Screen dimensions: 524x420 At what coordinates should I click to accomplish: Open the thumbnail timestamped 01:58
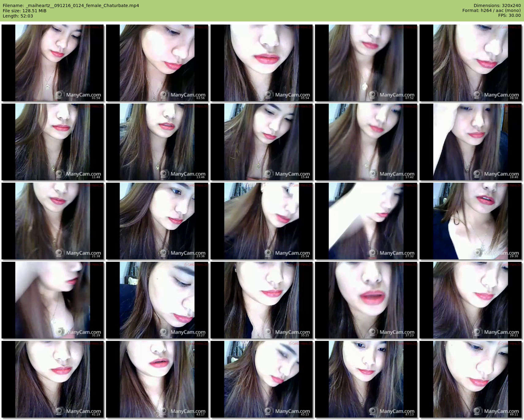[53, 63]
